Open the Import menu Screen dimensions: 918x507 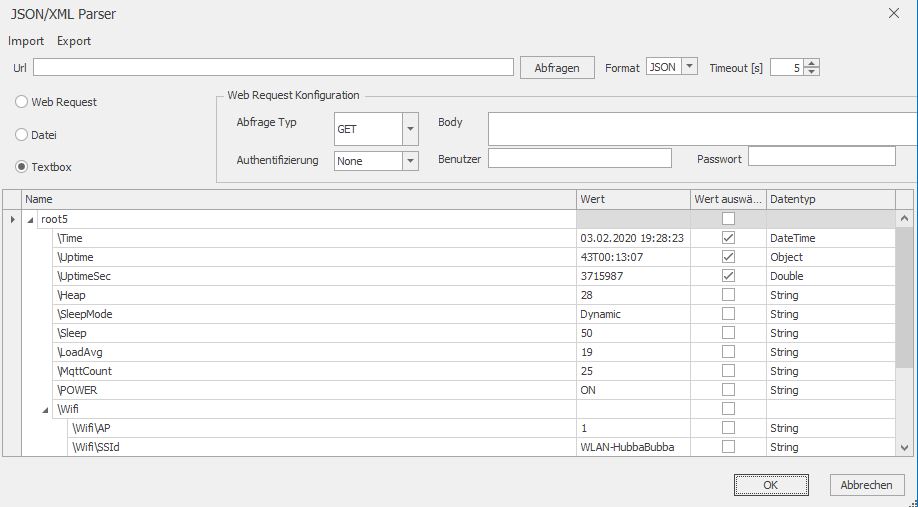[x=26, y=41]
